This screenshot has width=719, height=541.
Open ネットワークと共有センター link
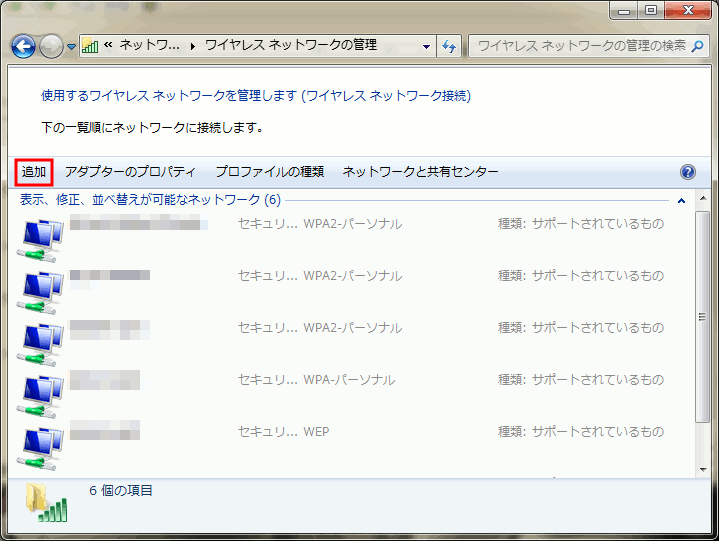click(x=420, y=172)
